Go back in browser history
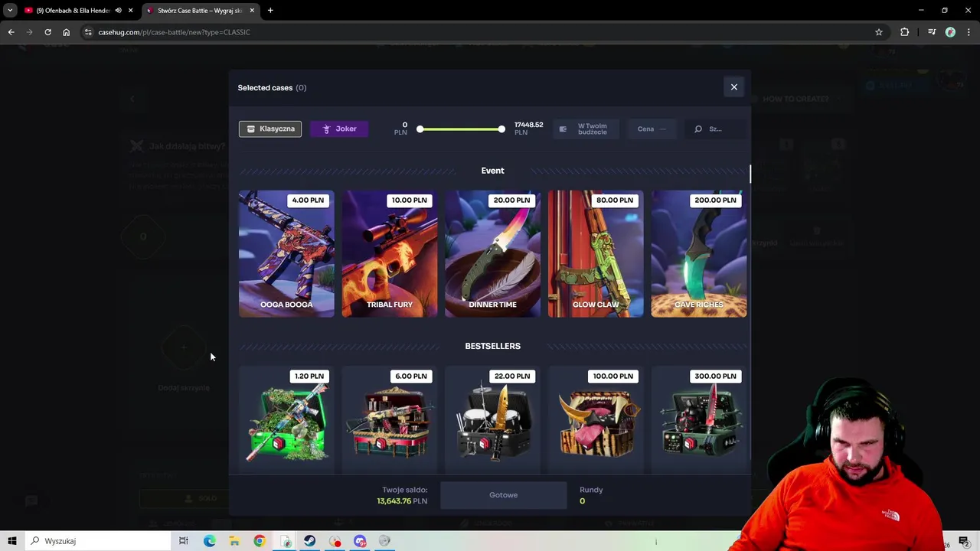 click(11, 32)
